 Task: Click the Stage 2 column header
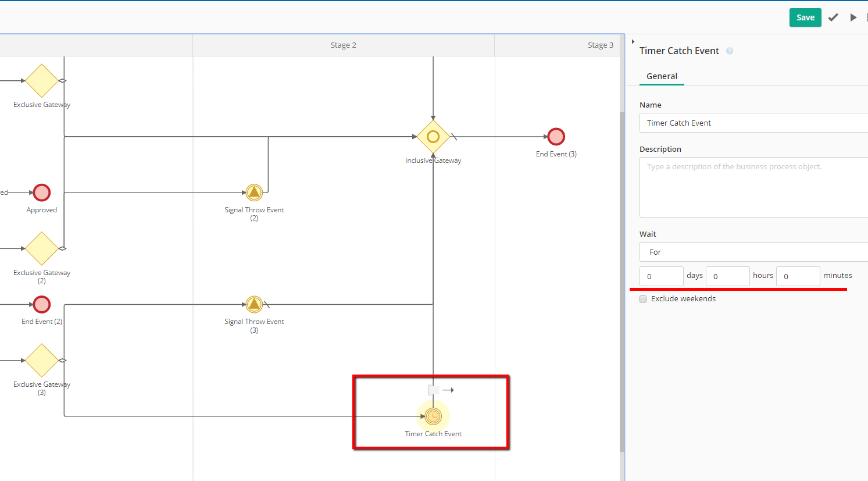point(343,45)
